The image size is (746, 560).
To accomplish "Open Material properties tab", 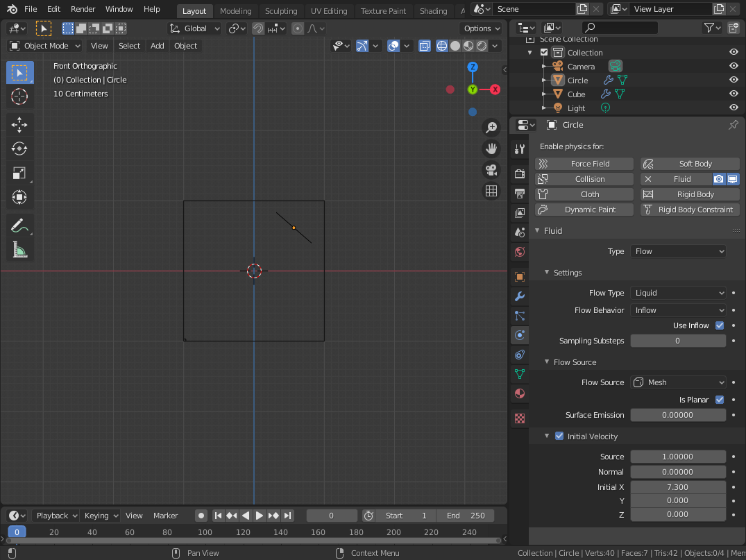I will click(520, 394).
